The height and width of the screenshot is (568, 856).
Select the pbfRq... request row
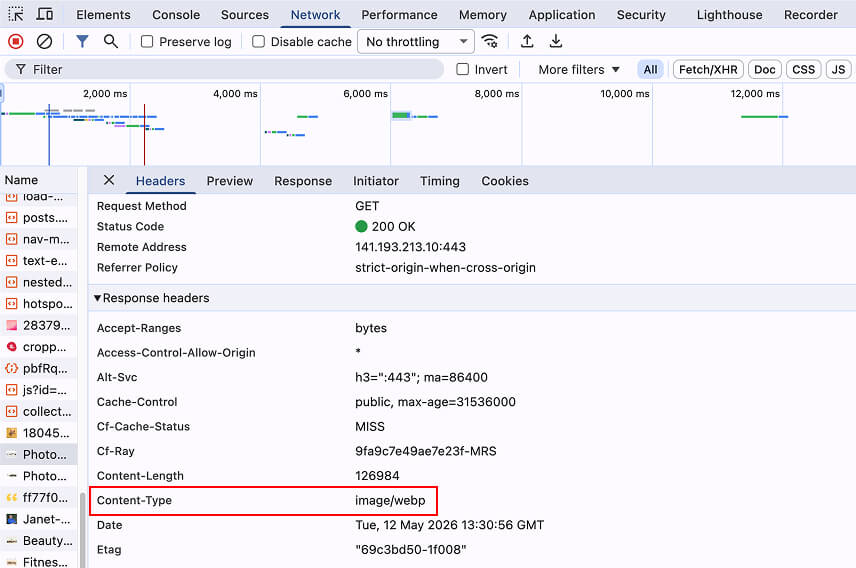[x=38, y=369]
